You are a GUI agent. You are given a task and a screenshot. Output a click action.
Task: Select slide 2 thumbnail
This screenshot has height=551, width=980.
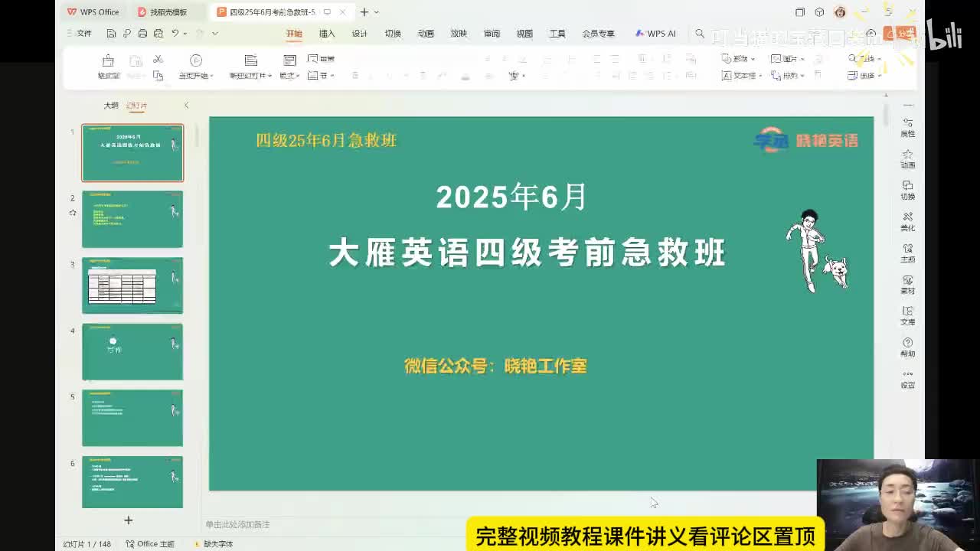[x=132, y=220]
